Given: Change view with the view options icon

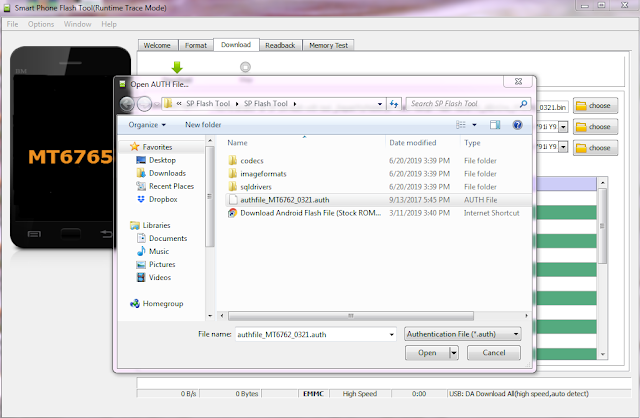Looking at the screenshot, I should 461,125.
